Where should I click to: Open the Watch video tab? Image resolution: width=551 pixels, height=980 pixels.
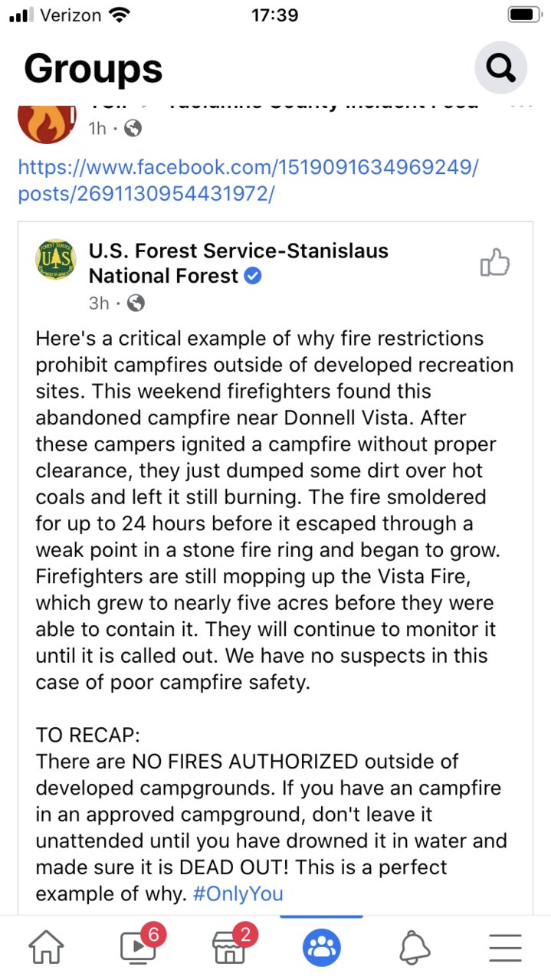point(139,947)
